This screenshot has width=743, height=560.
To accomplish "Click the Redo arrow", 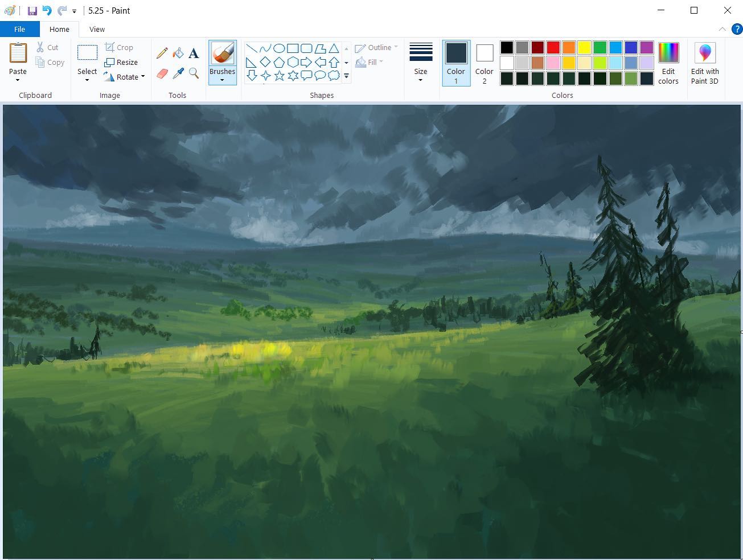I will click(61, 11).
